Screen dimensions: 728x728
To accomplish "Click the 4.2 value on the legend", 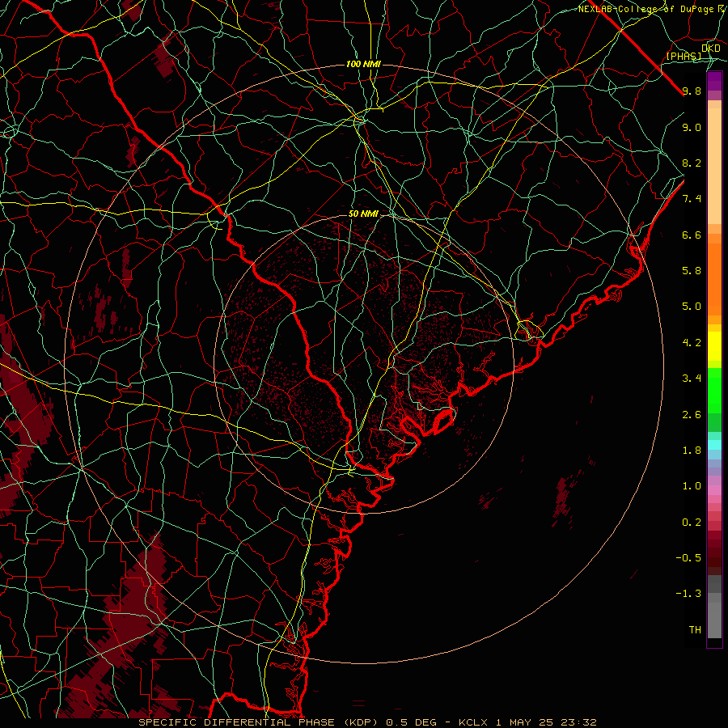I will pos(692,343).
